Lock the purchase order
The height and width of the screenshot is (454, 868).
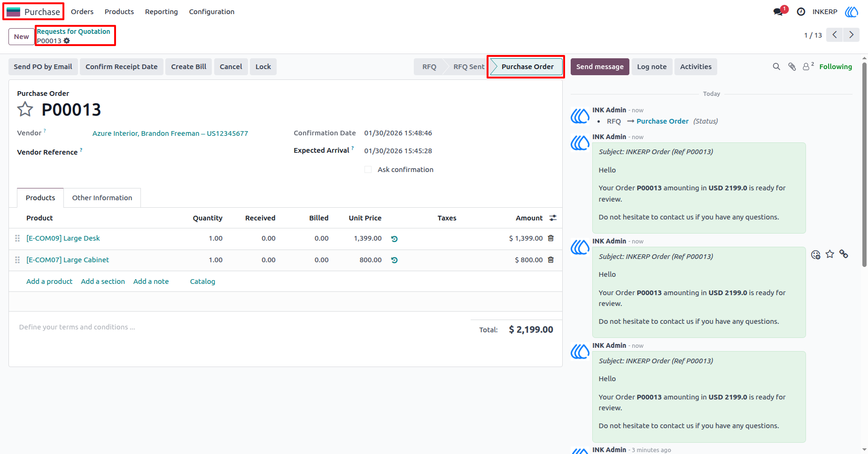click(x=263, y=67)
